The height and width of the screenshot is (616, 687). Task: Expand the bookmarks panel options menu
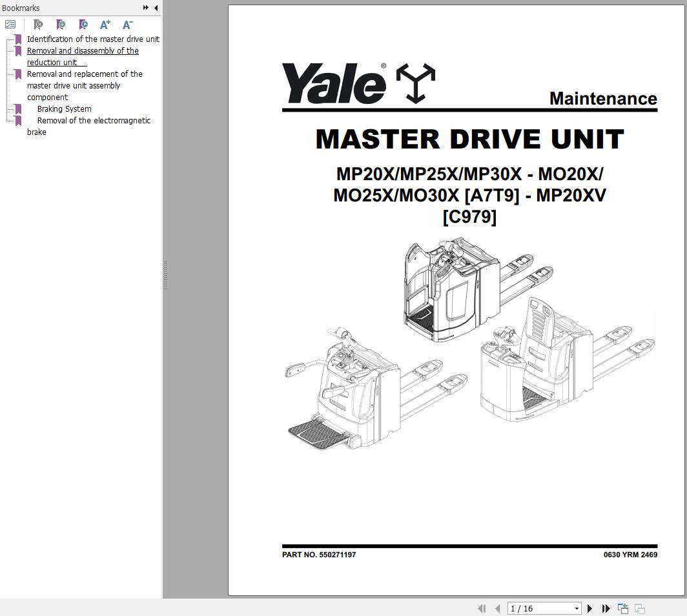(145, 8)
